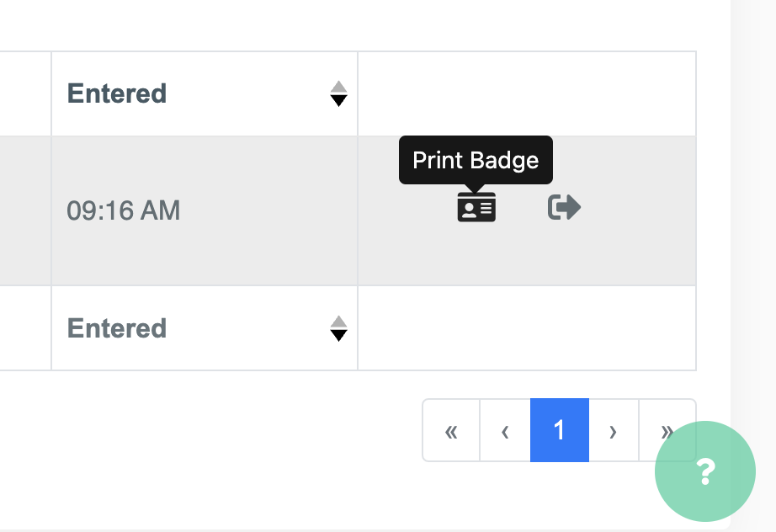Click the header cell left of top Entered

[x=25, y=93]
